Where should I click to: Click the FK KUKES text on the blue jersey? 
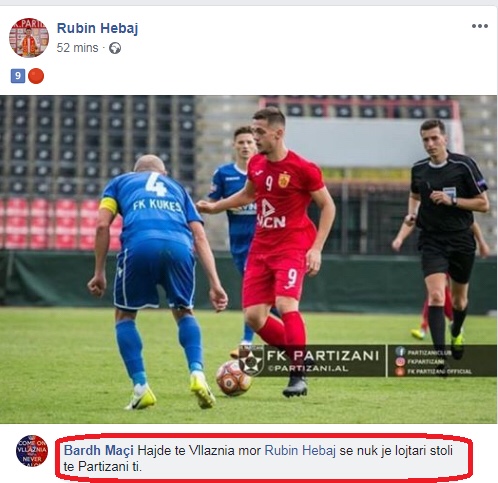tap(157, 205)
